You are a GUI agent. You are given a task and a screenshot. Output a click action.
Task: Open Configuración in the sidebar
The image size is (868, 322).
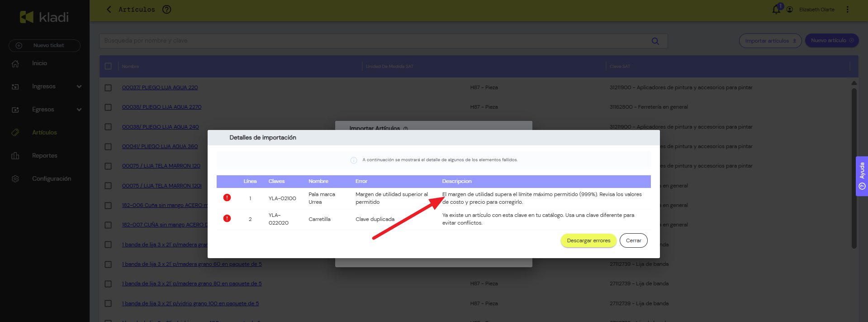click(52, 179)
